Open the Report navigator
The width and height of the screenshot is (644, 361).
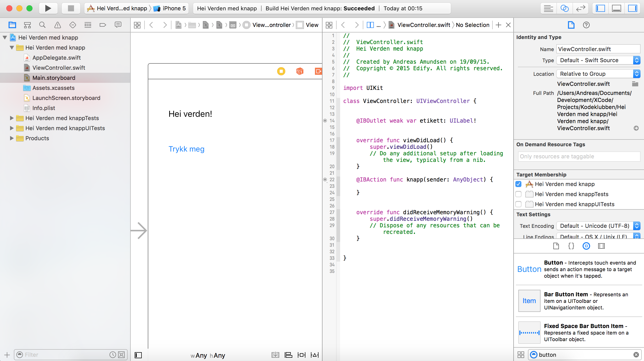tap(118, 25)
